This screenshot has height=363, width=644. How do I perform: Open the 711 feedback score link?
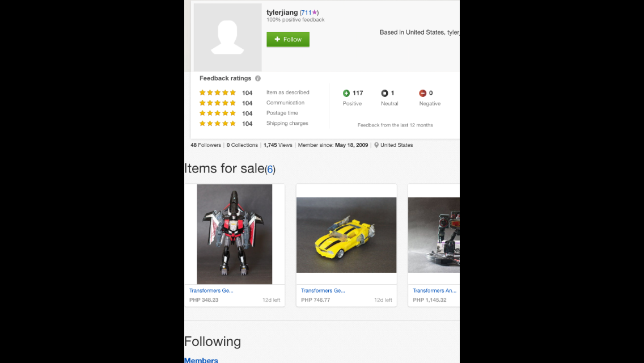coord(306,12)
